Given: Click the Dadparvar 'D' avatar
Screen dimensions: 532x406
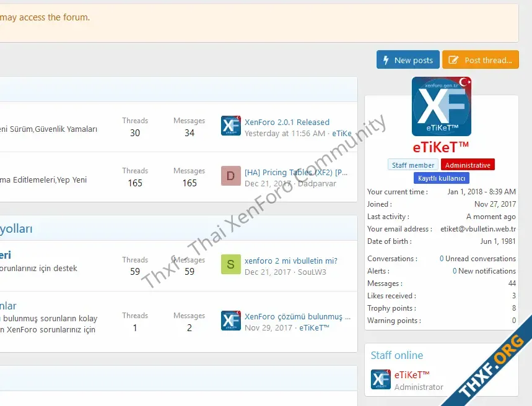Looking at the screenshot, I should click(x=230, y=176).
